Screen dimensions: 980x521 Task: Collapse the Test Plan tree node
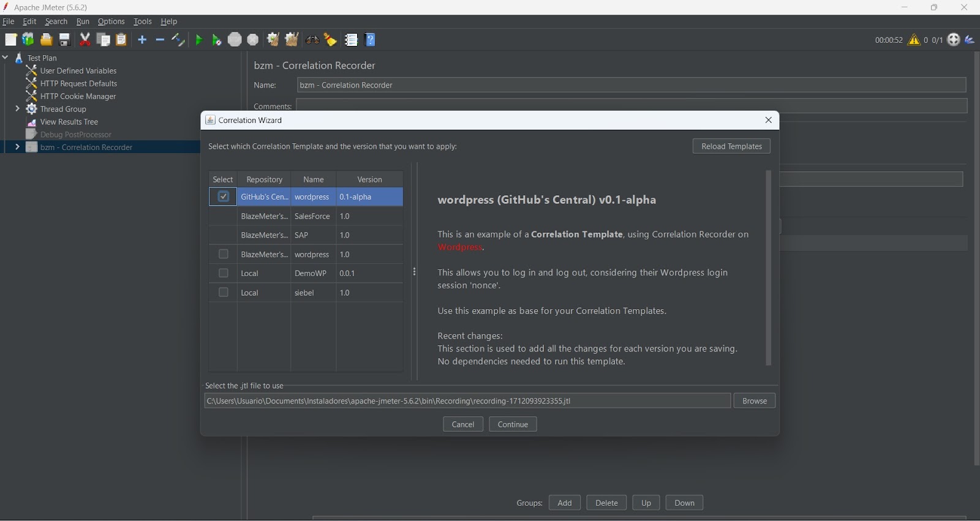(6, 58)
